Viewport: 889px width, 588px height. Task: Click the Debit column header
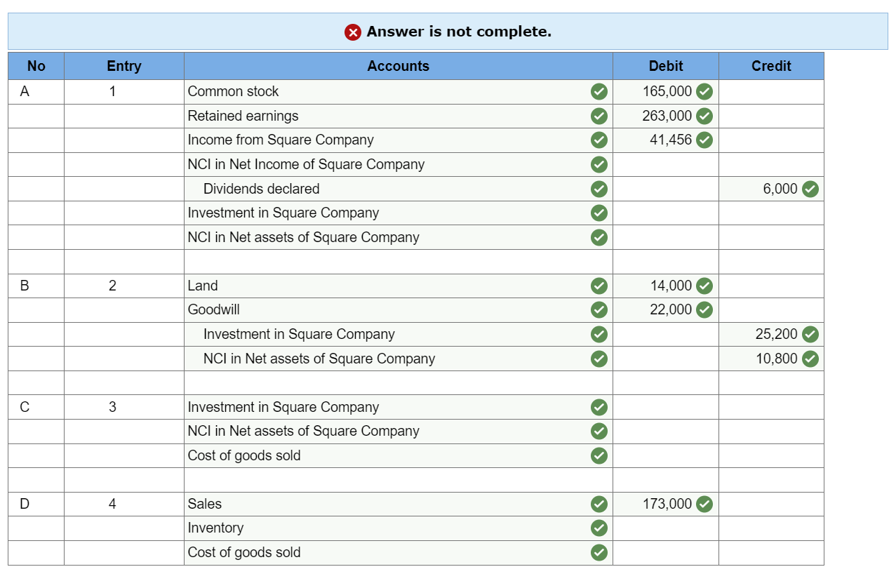coord(665,66)
